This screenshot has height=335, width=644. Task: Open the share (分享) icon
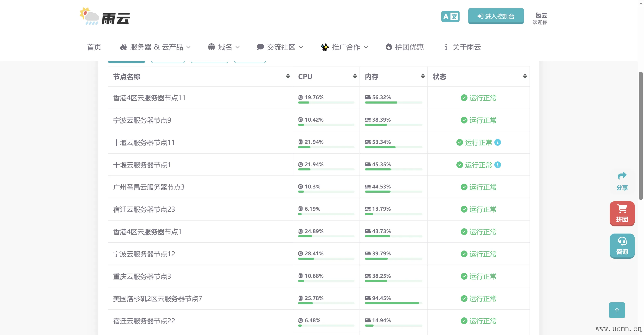tap(622, 181)
